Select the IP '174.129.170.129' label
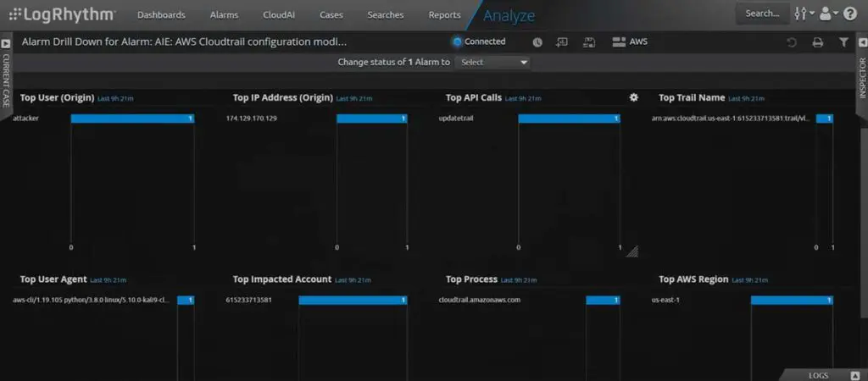This screenshot has height=381, width=868. click(x=251, y=119)
